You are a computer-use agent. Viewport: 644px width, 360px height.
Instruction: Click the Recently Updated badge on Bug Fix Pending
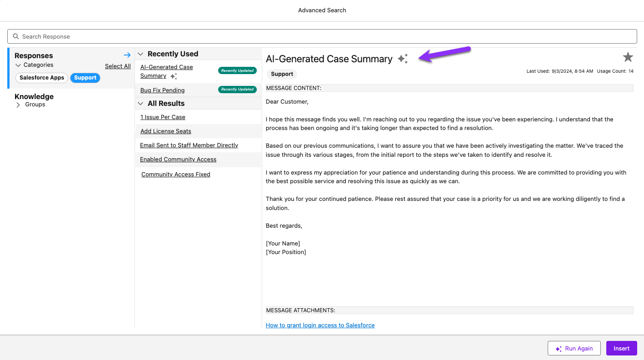click(237, 90)
